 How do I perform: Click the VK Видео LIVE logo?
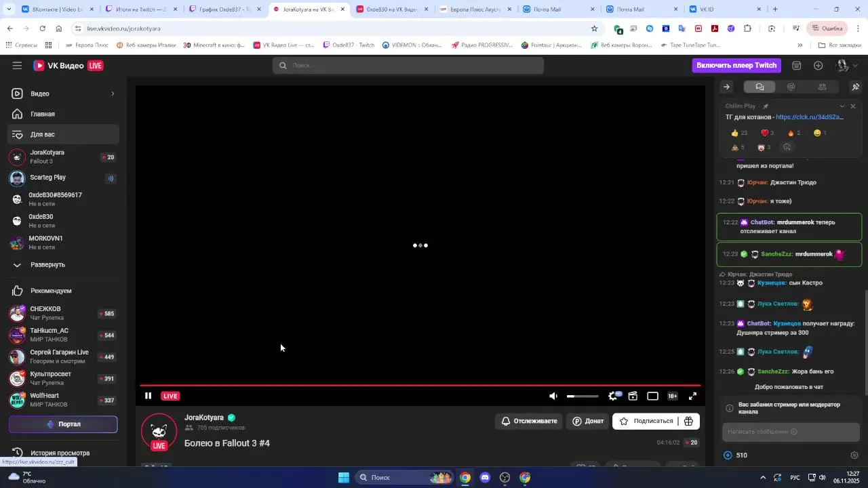68,66
